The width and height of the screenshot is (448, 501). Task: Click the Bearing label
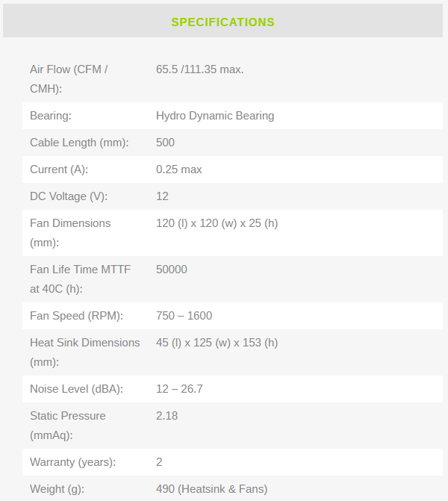(50, 116)
